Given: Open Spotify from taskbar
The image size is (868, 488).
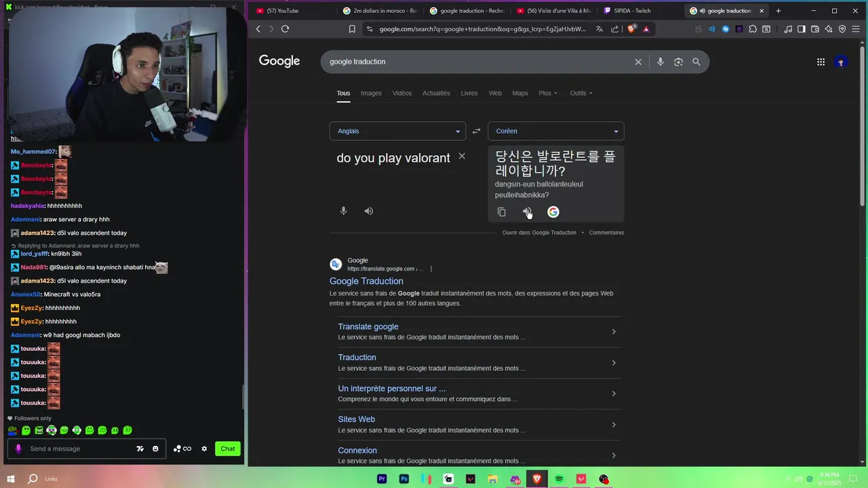Looking at the screenshot, I should (559, 479).
